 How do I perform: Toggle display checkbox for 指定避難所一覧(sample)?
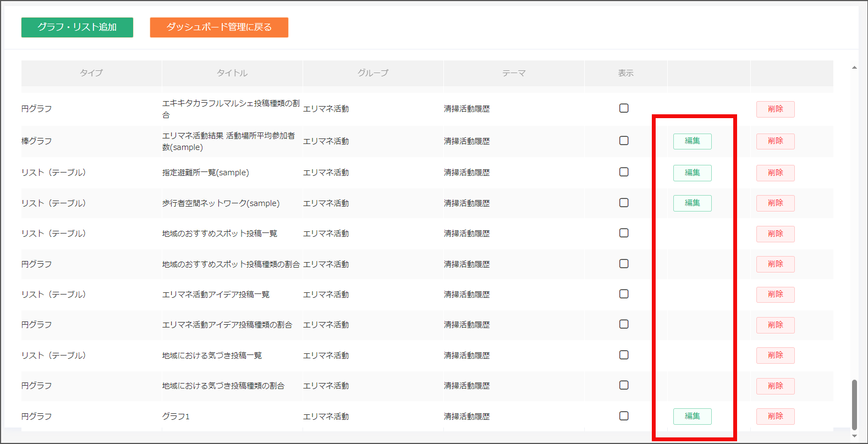tap(624, 172)
